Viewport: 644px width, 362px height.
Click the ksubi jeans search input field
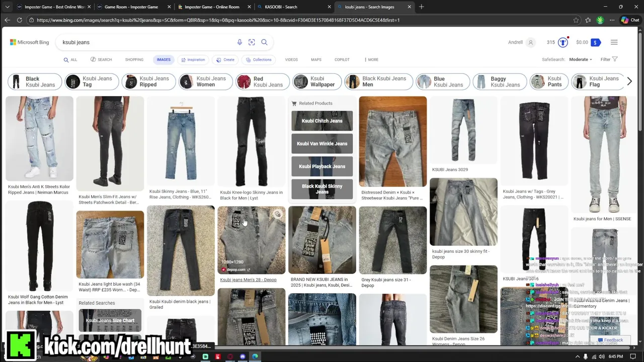tap(146, 42)
